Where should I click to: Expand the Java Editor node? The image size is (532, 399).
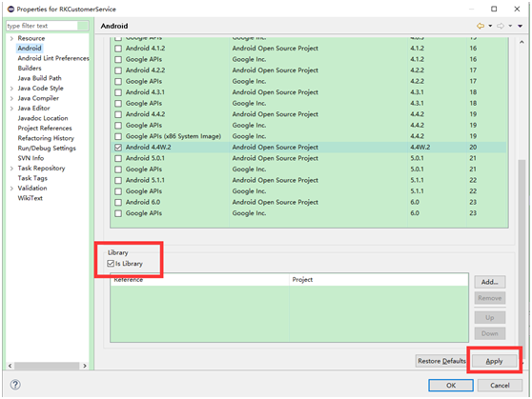coord(11,109)
